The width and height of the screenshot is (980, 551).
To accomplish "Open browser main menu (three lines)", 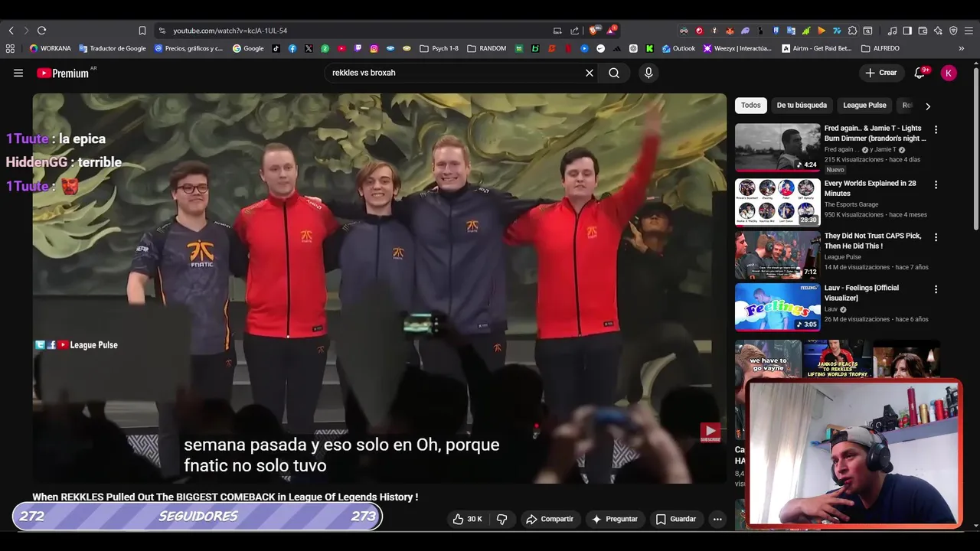I will (x=969, y=31).
